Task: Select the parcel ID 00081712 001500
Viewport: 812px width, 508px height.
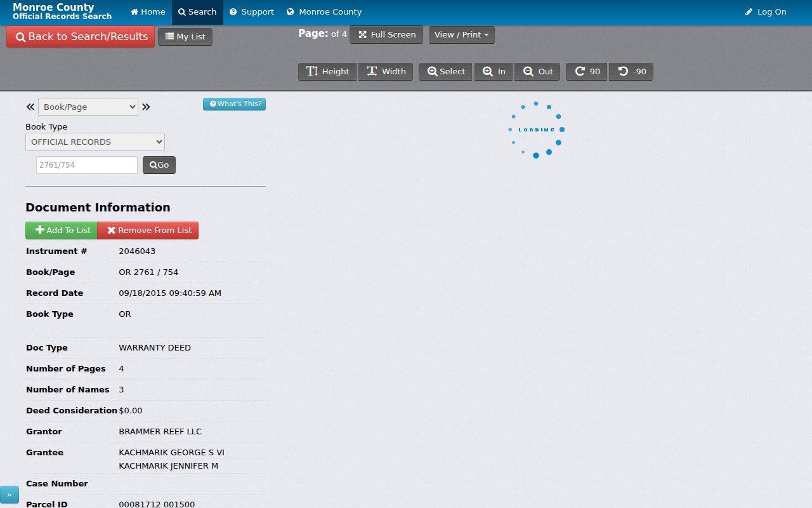Action: pyautogui.click(x=157, y=504)
